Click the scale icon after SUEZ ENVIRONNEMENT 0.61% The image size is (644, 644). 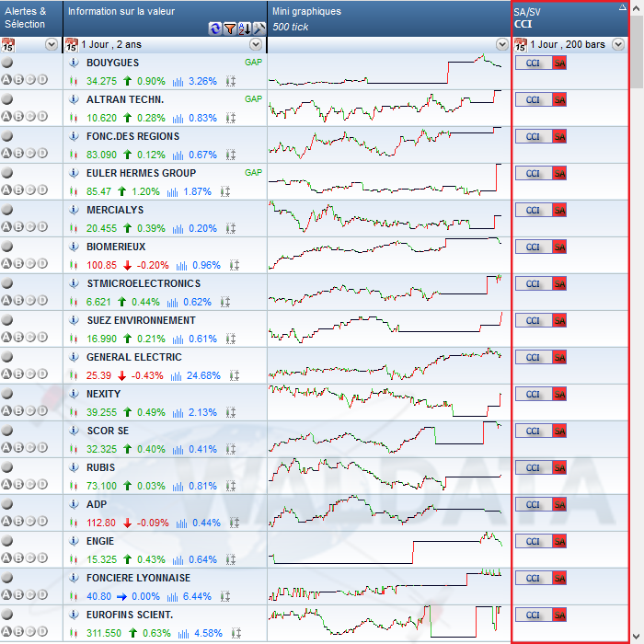231,339
